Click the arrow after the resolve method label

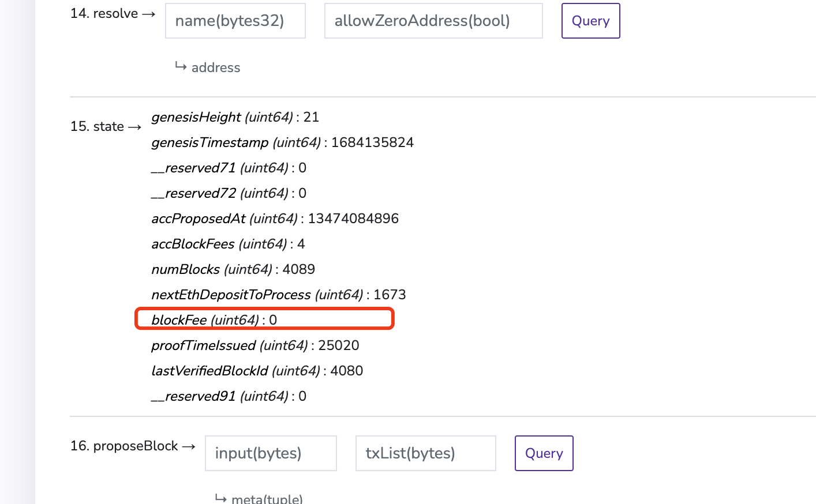(149, 14)
